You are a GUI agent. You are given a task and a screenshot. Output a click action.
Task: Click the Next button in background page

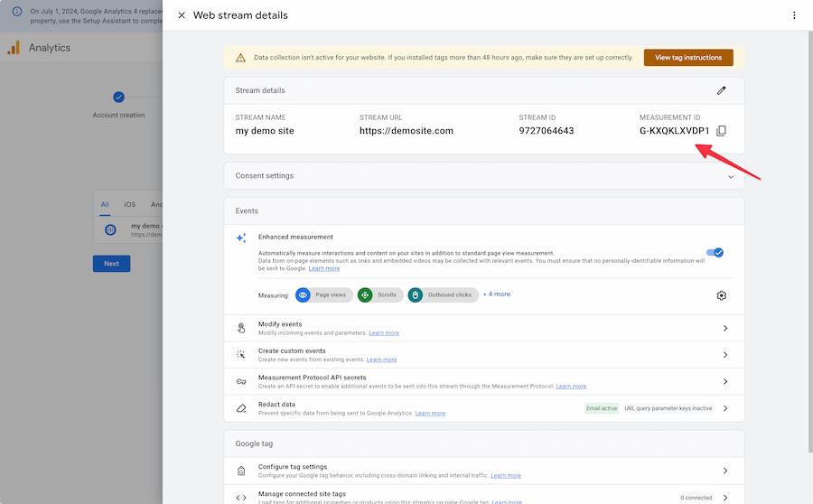click(111, 264)
